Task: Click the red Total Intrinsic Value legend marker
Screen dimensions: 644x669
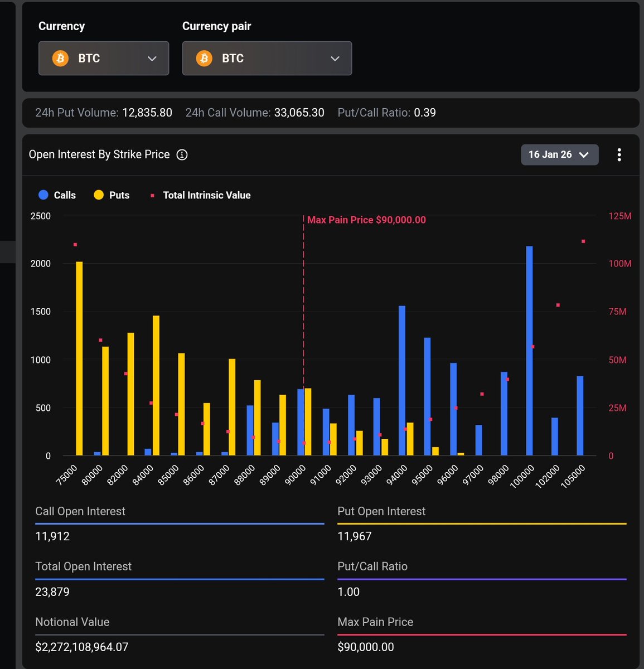Action: [x=152, y=196]
